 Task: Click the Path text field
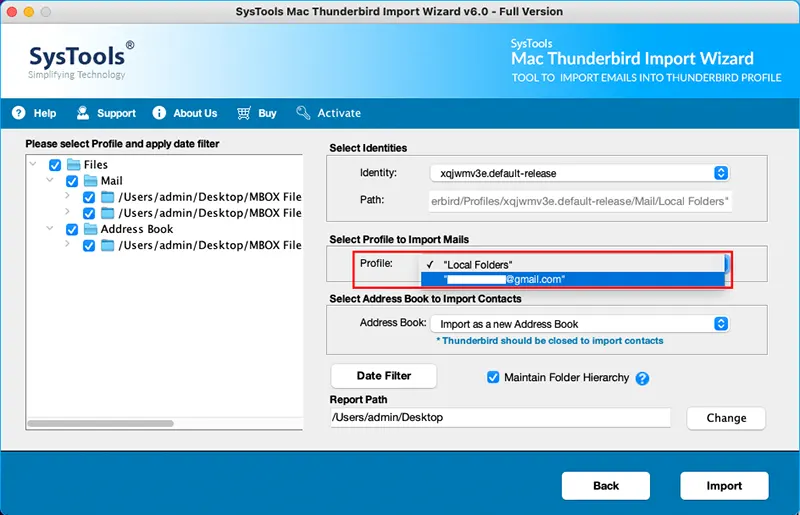(x=580, y=201)
